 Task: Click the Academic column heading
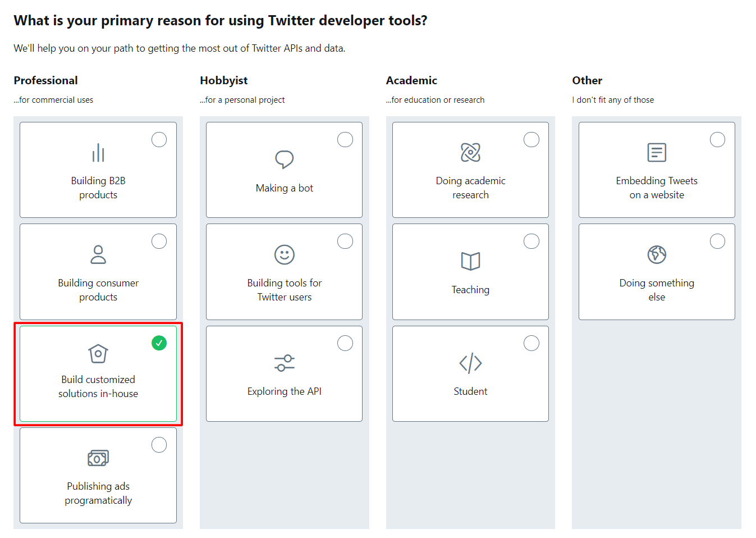[411, 80]
